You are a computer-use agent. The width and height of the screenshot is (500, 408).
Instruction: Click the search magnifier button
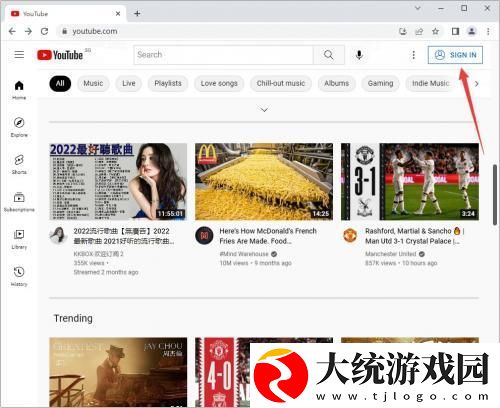(x=329, y=55)
